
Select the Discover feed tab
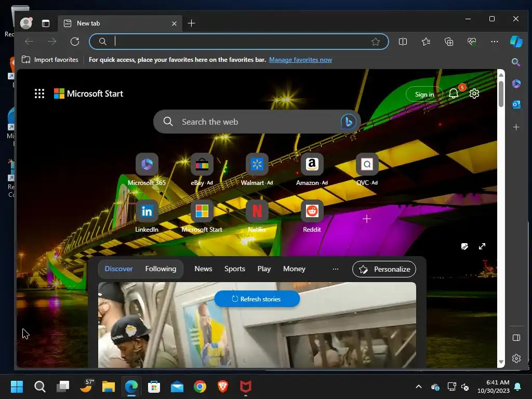tap(118, 269)
